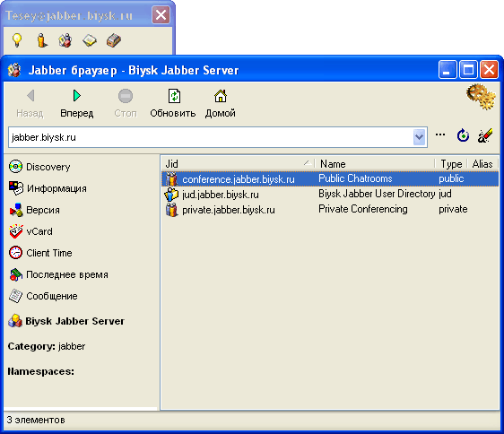Click the Biysk Jabber Server icon in side panel
This screenshot has height=434, width=504.
(x=15, y=321)
